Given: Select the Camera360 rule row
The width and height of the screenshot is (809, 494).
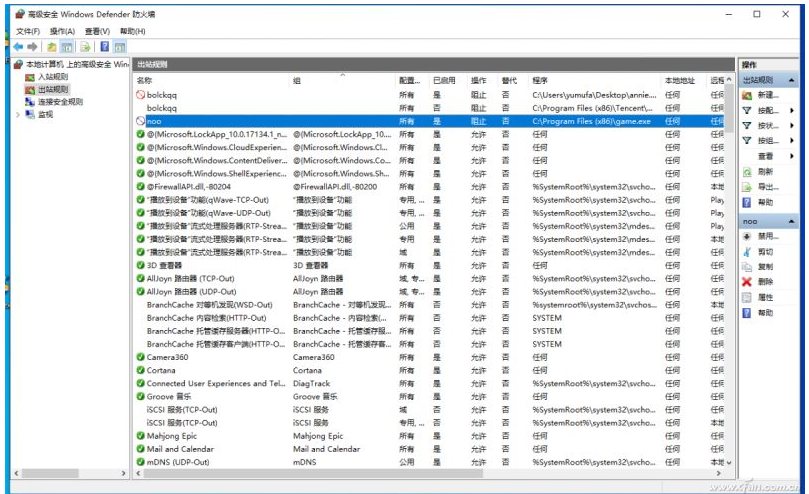Looking at the screenshot, I should pyautogui.click(x=429, y=357).
